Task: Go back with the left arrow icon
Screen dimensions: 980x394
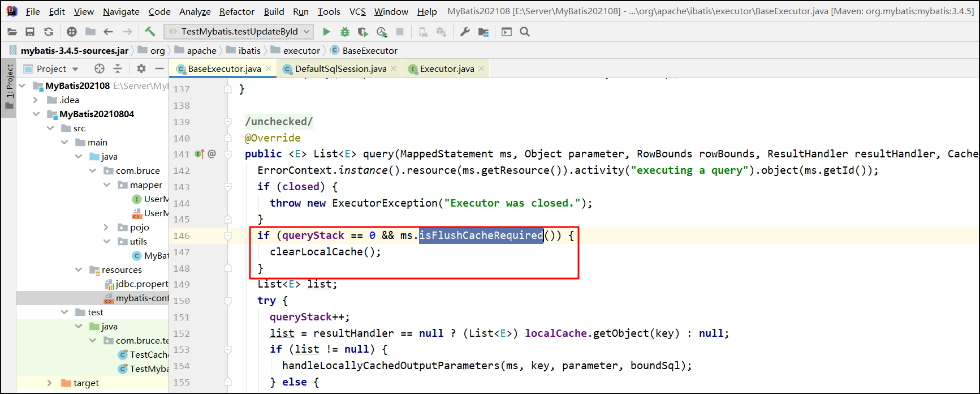Action: click(109, 32)
